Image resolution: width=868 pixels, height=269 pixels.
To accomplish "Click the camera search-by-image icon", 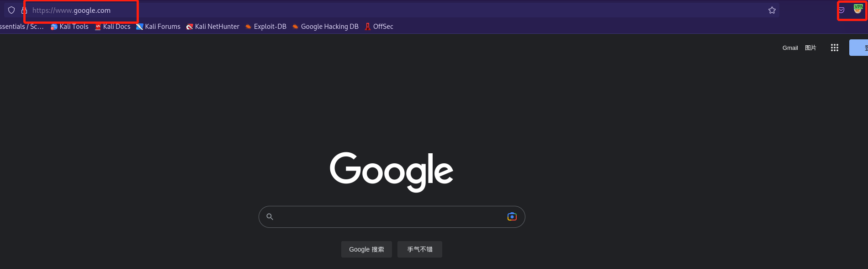I will coord(512,216).
